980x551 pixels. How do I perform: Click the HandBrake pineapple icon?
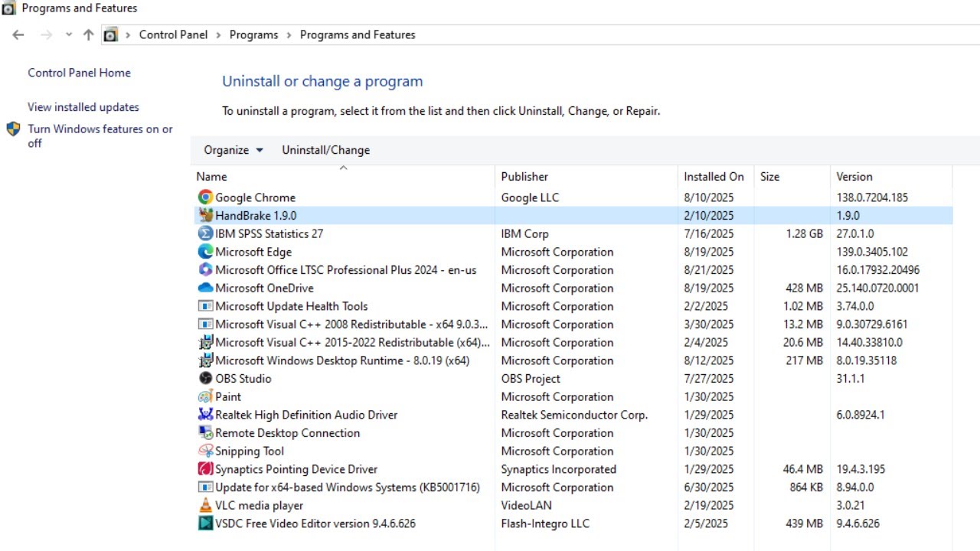click(205, 216)
